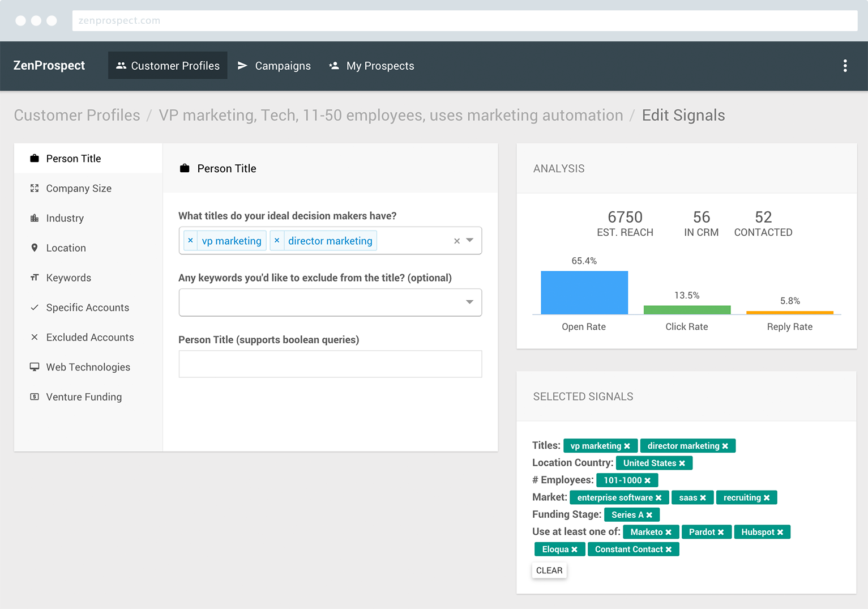Clear all titles with the field's X icon

457,241
